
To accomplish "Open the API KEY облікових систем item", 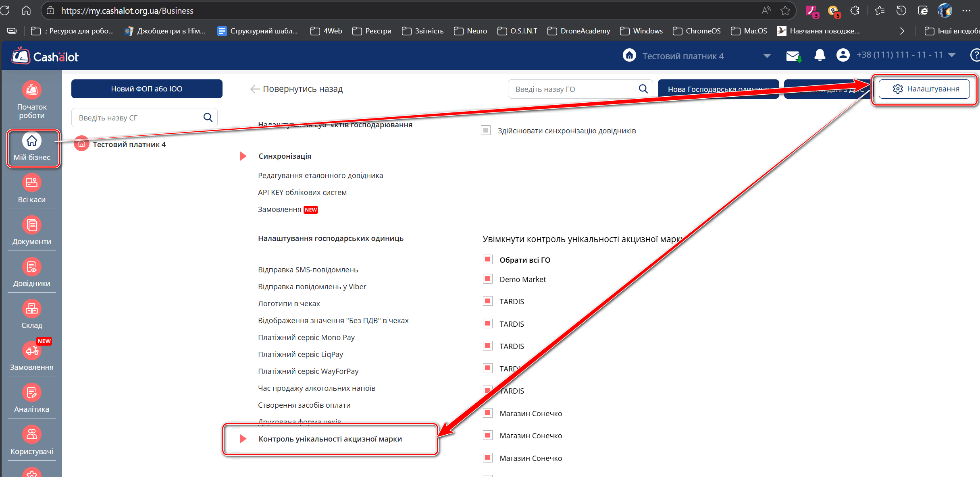I will coord(302,193).
